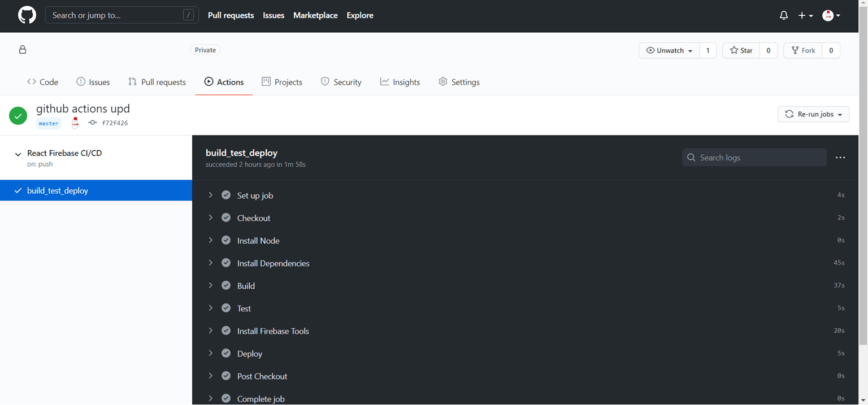Switch to the Settings tab

459,82
